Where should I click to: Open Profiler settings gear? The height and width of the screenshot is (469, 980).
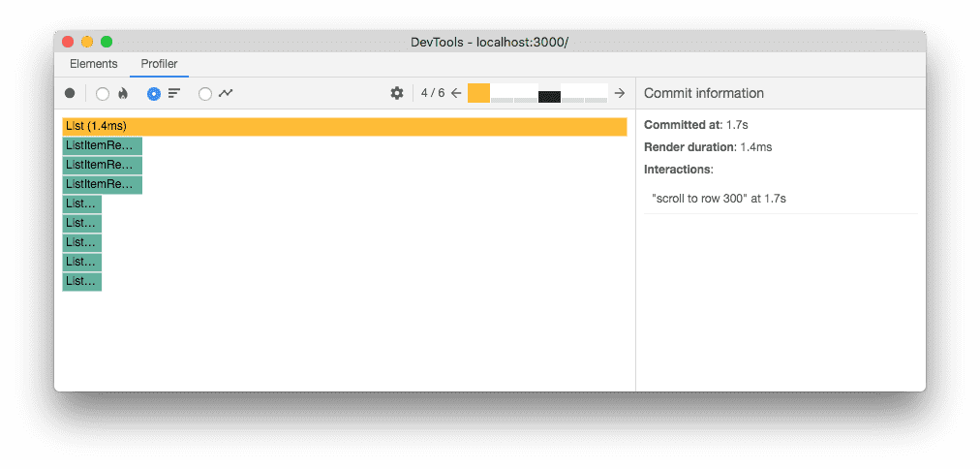397,93
